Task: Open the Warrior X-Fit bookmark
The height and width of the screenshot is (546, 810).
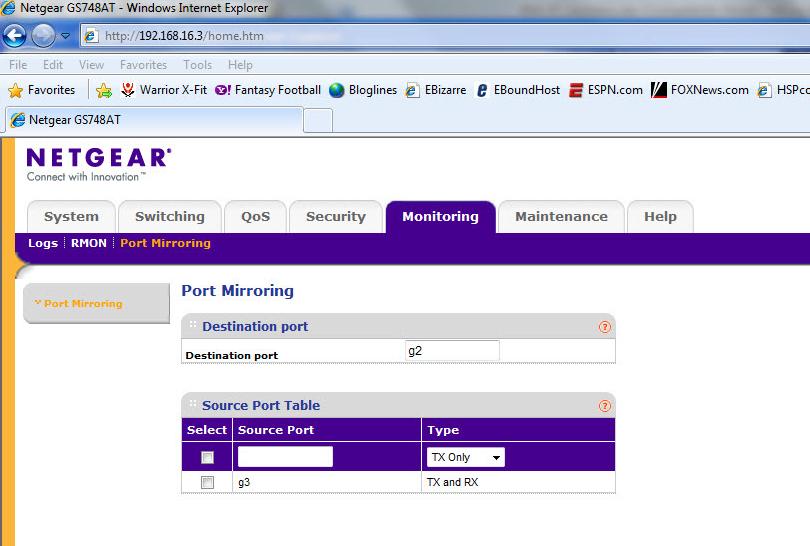Action: point(164,90)
